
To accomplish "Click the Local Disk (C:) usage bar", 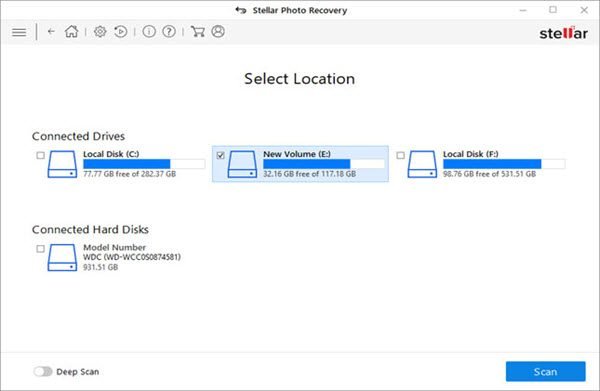I will pyautogui.click(x=144, y=164).
